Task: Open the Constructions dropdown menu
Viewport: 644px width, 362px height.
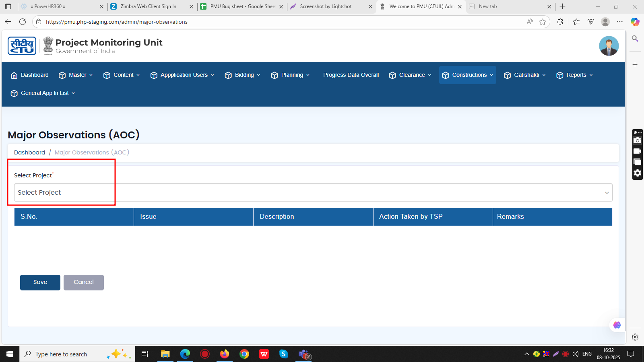Action: coord(467,75)
